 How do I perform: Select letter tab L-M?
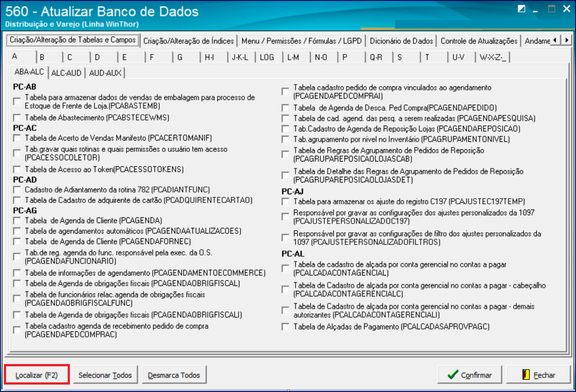297,57
